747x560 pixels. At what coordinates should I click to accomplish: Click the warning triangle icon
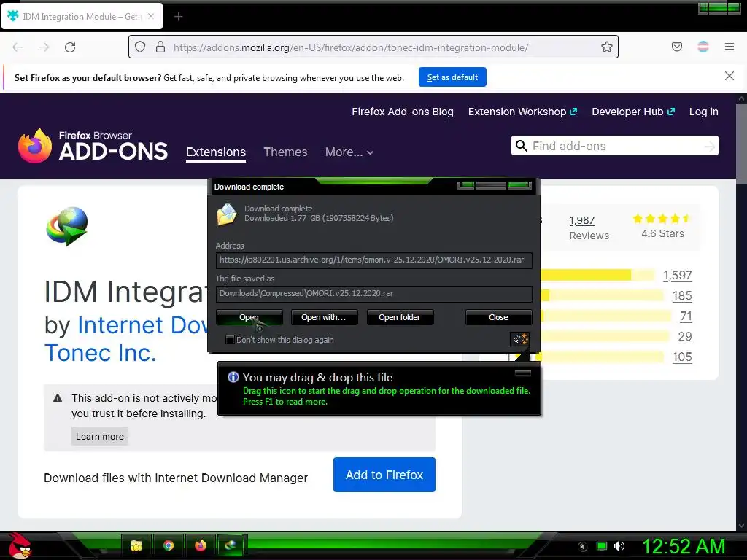(58, 398)
